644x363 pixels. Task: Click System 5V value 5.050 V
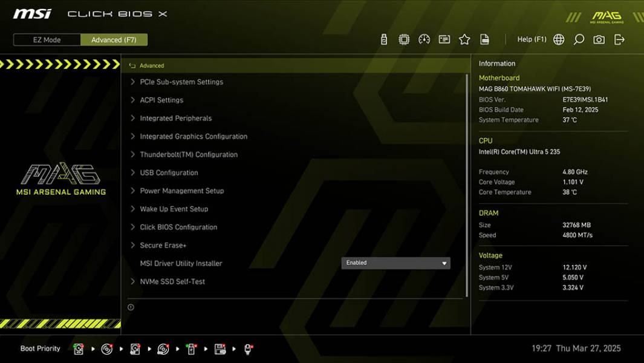(x=573, y=278)
